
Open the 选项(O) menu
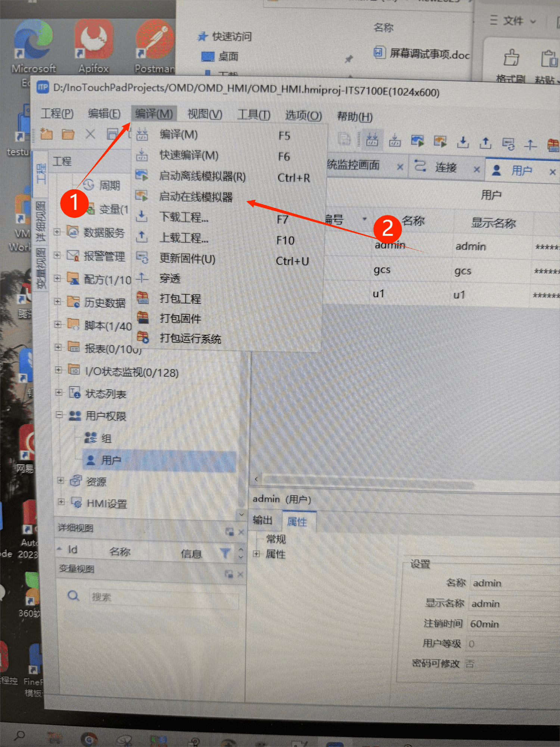pos(303,115)
